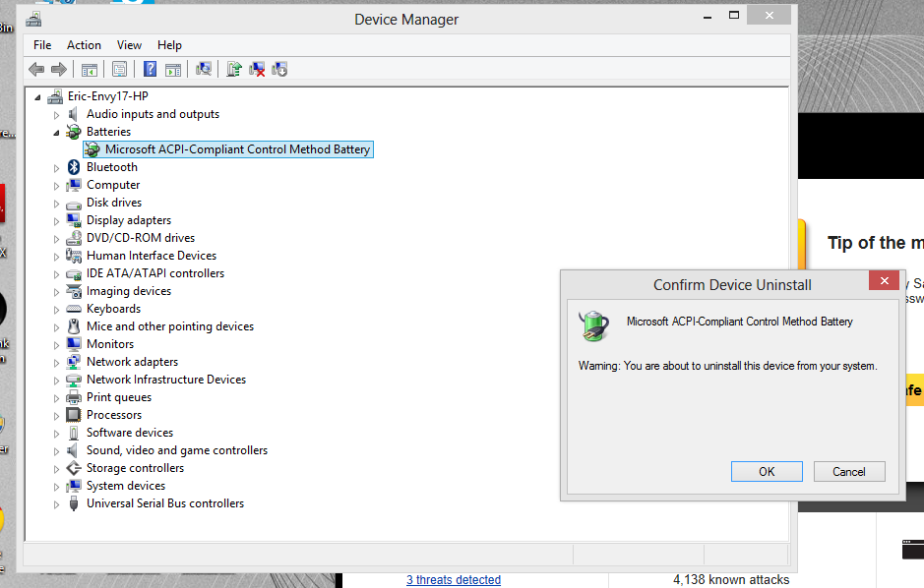Confirm uninstall with OK button
This screenshot has height=588, width=924.
tap(767, 471)
